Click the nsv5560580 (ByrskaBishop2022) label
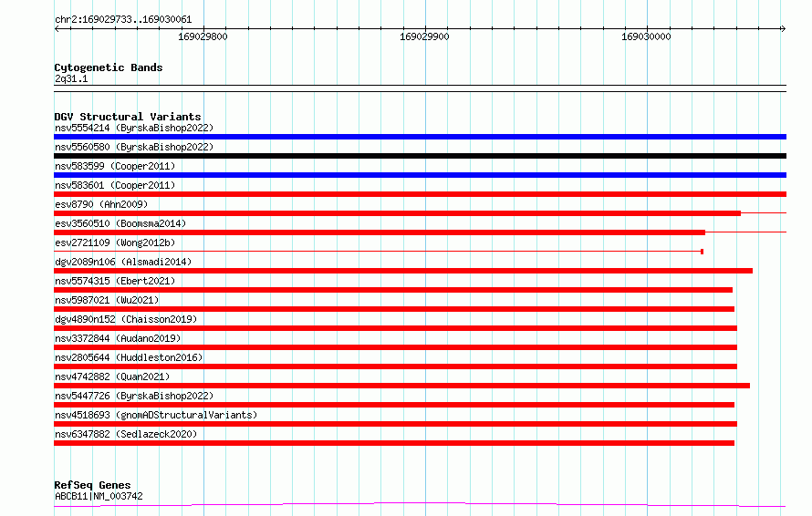 click(134, 147)
